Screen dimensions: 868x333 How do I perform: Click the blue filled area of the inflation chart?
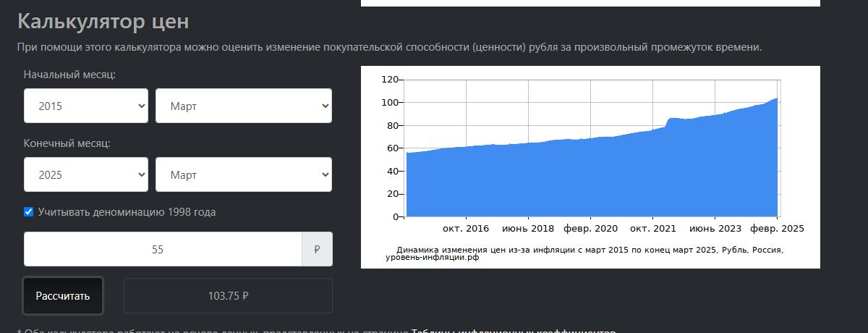[x=579, y=181]
